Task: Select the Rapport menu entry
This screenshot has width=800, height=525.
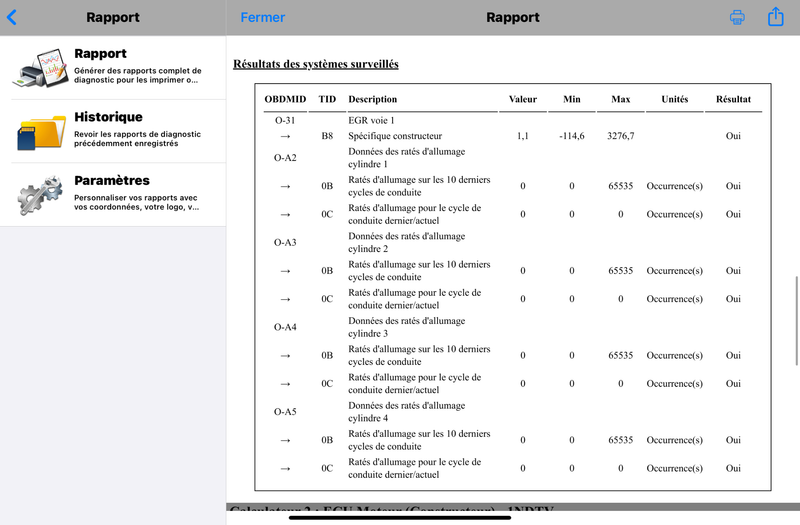Action: 113,68
